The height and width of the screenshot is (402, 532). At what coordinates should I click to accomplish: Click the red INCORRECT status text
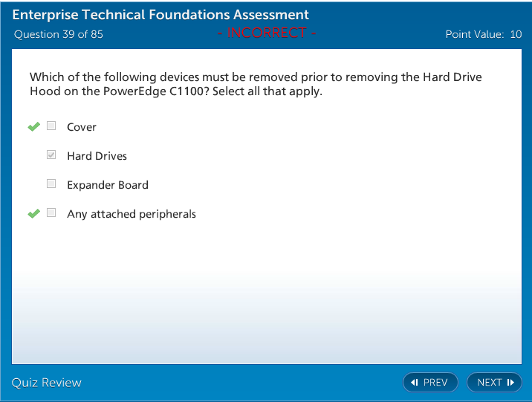(267, 33)
